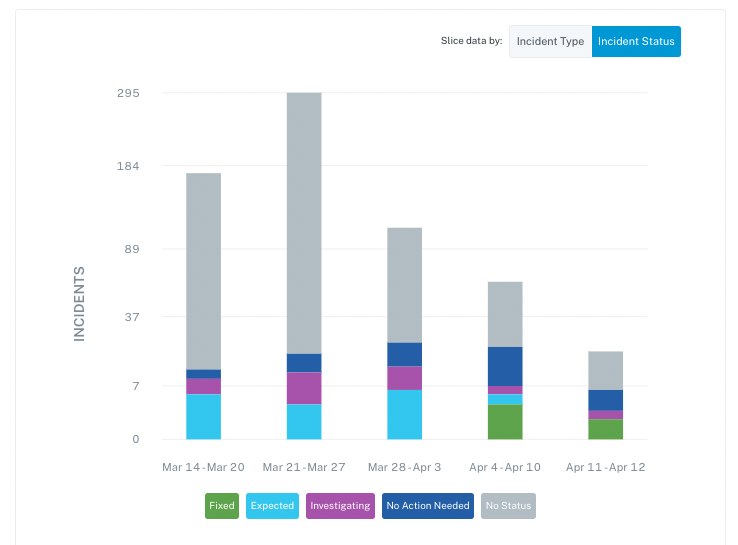Toggle the Investigating legend item
The height and width of the screenshot is (545, 738).
340,506
